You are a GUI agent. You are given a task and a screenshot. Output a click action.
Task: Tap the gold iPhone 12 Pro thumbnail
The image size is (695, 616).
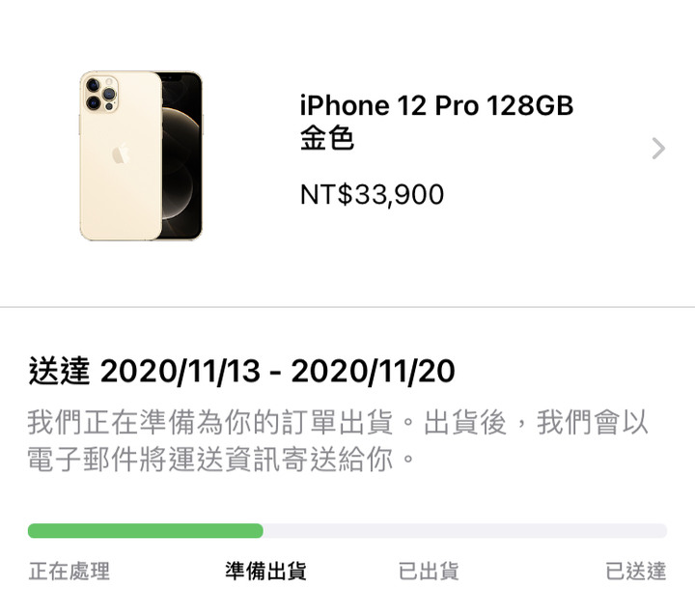point(141,155)
